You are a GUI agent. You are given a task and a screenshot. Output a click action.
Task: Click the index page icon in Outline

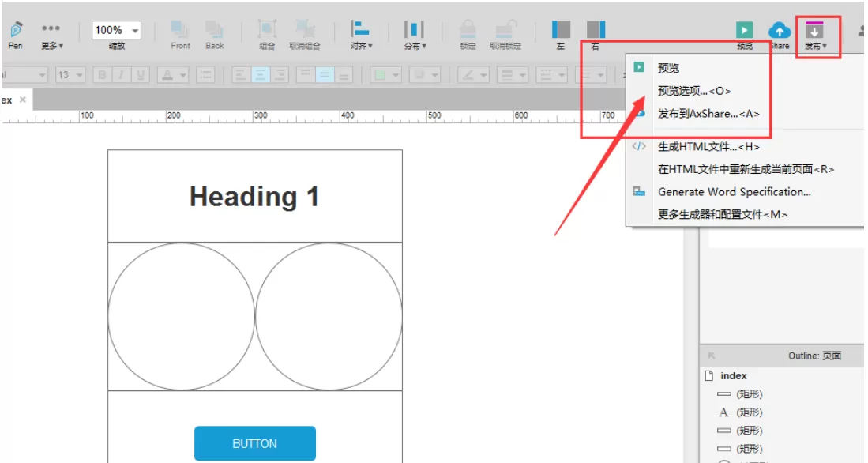(709, 375)
